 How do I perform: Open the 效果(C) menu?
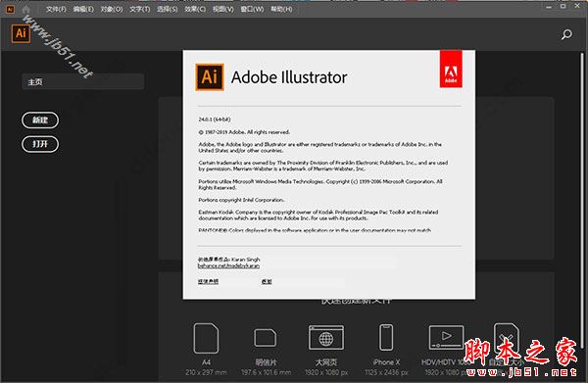coord(195,10)
